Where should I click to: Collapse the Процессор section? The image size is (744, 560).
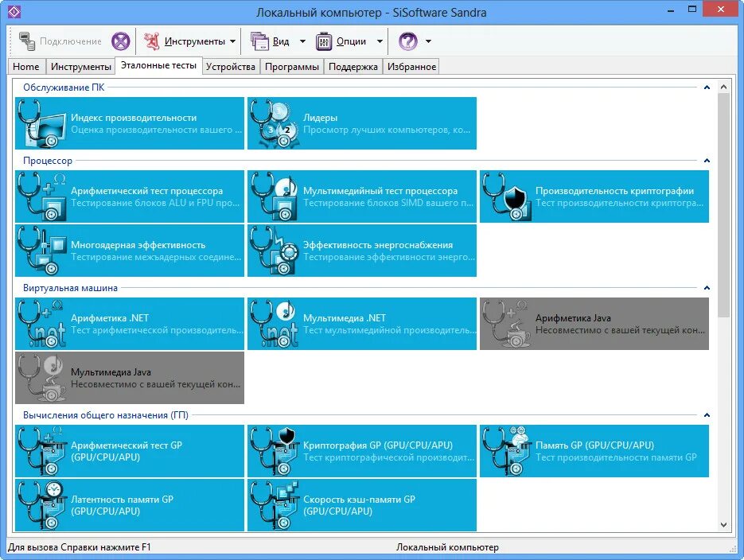707,161
